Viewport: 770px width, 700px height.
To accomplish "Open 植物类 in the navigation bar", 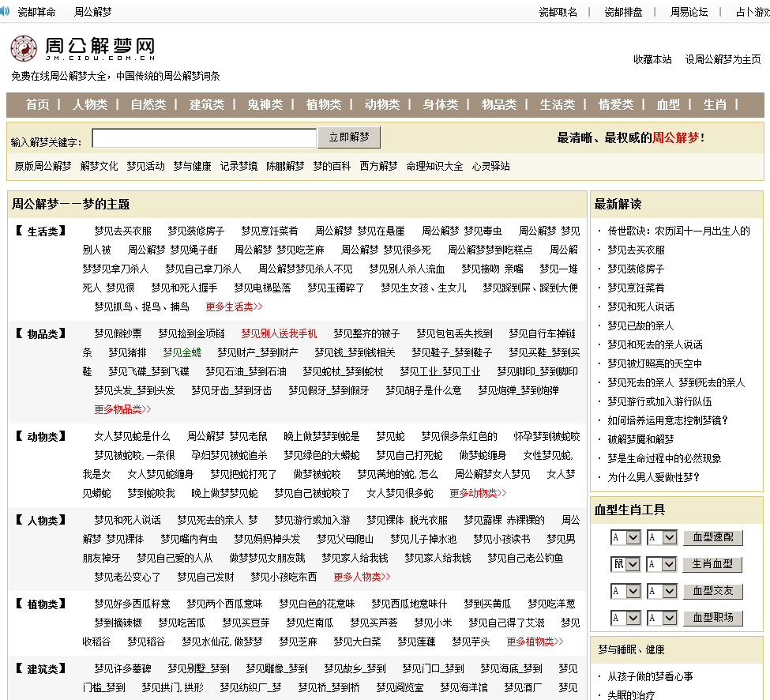I will tap(324, 104).
